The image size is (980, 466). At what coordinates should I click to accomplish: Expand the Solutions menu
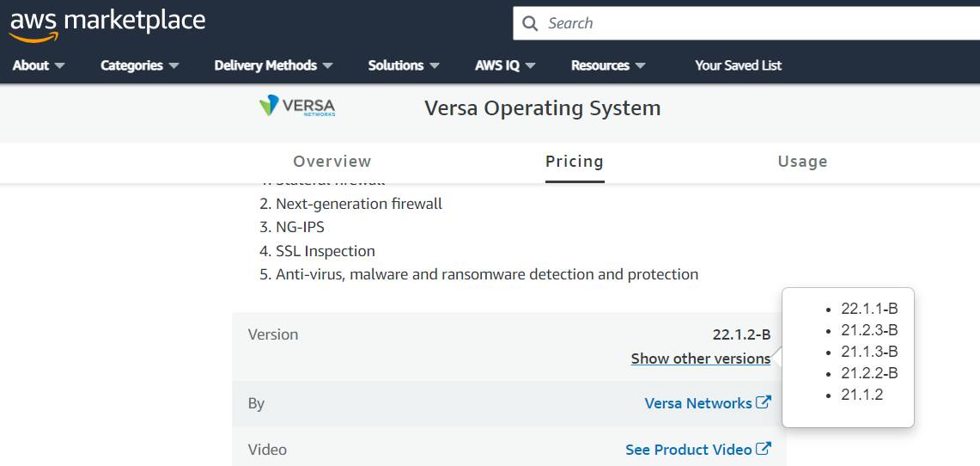click(404, 65)
